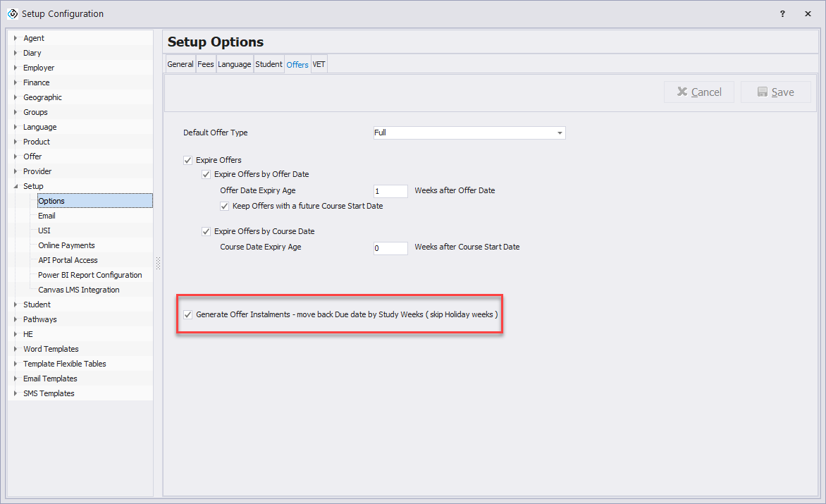Click the question mark help icon
Image resolution: width=826 pixels, height=504 pixels.
click(782, 13)
